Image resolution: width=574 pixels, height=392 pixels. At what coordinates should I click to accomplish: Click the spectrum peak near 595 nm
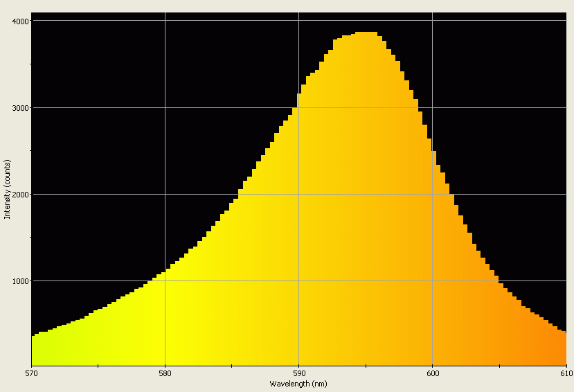366,35
